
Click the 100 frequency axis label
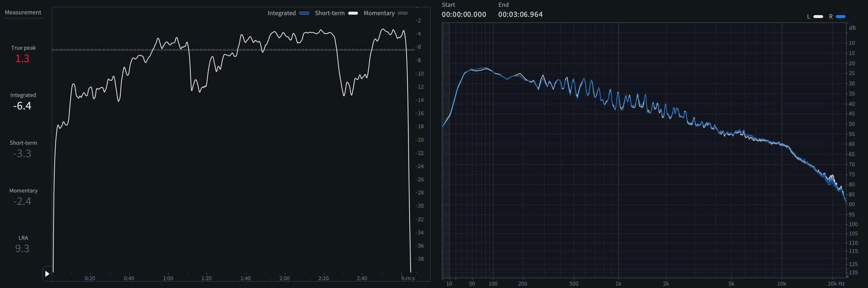tap(493, 284)
